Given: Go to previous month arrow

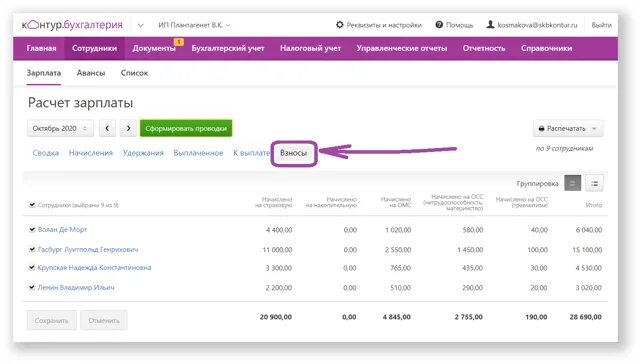Looking at the screenshot, I should (107, 128).
